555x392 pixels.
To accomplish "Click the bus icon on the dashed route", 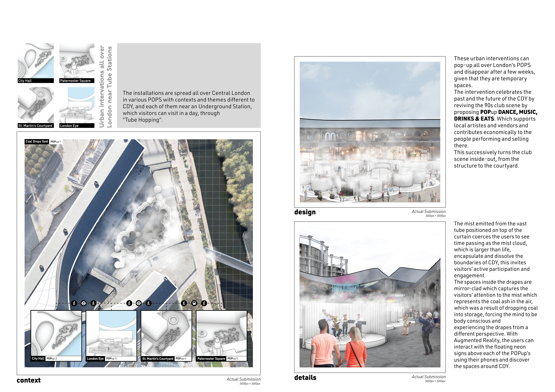I will pyautogui.click(x=194, y=303).
